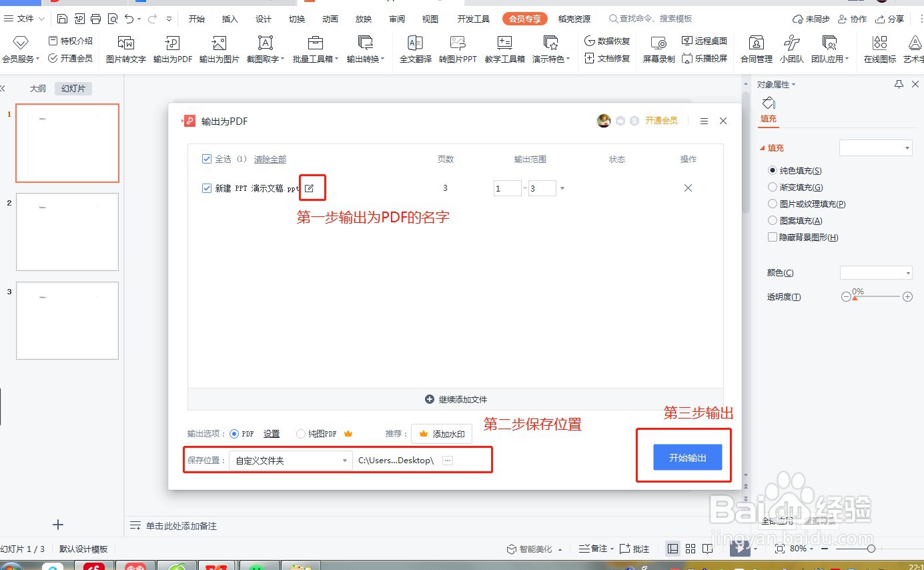Select slide 2 thumbnail in the panel
924x570 pixels.
click(x=67, y=232)
